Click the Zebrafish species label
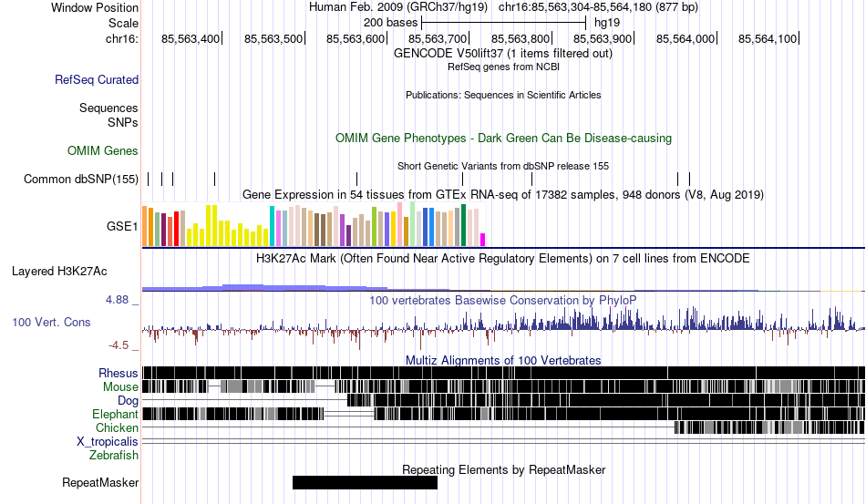 click(114, 456)
